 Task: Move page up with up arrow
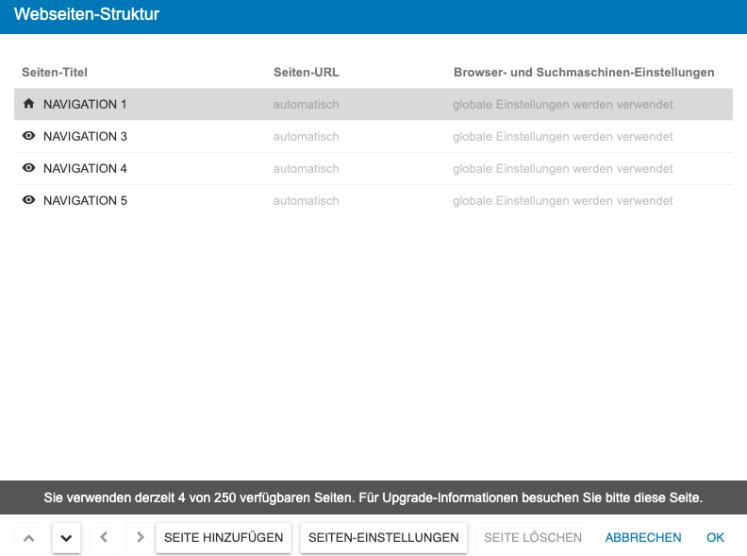click(28, 538)
